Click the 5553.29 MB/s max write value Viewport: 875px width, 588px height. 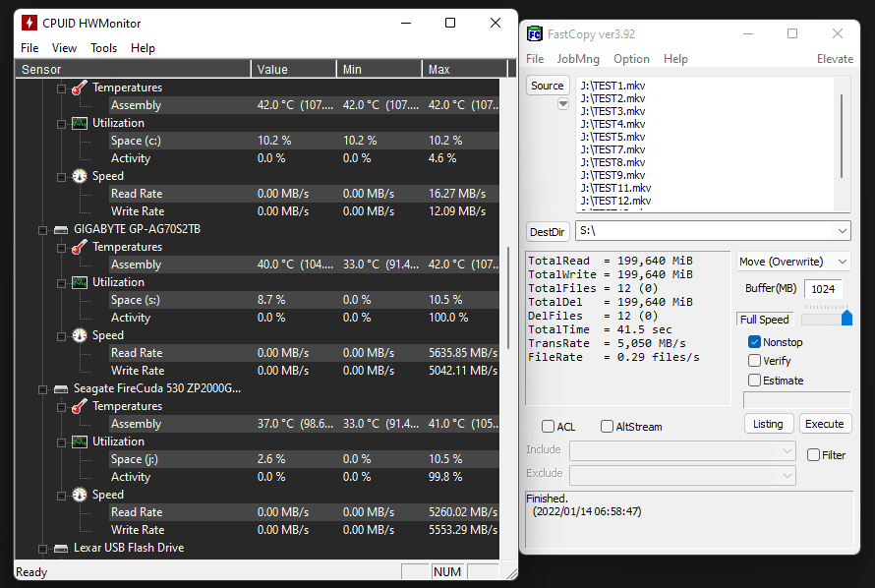tap(463, 530)
